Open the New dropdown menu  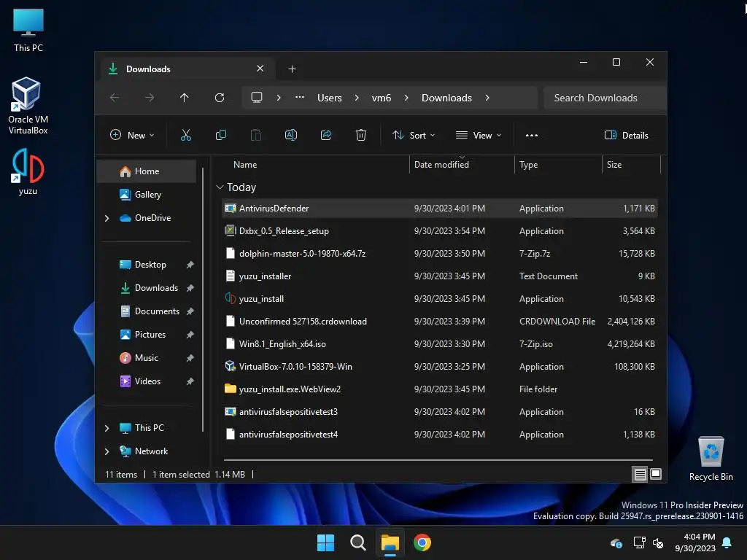[132, 135]
